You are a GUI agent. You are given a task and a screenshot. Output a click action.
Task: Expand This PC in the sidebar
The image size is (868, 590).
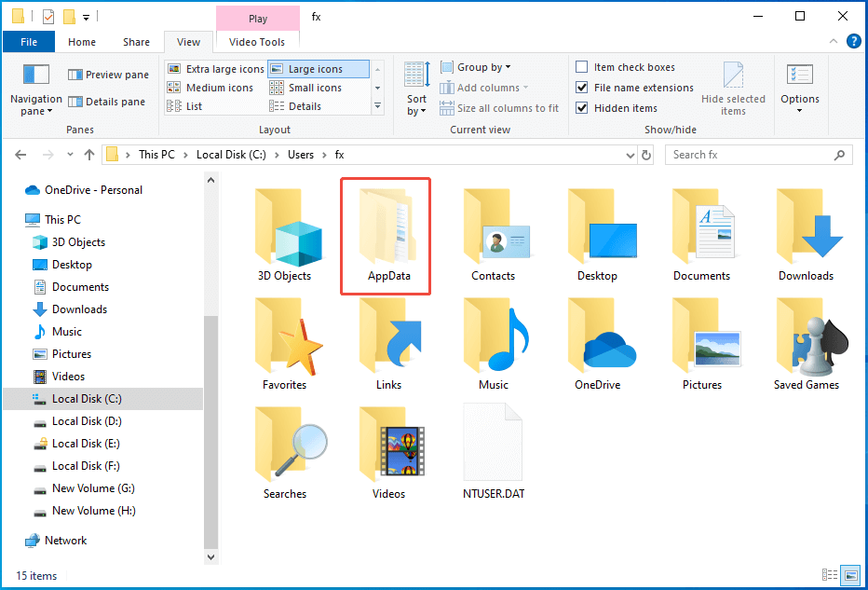pyautogui.click(x=17, y=219)
